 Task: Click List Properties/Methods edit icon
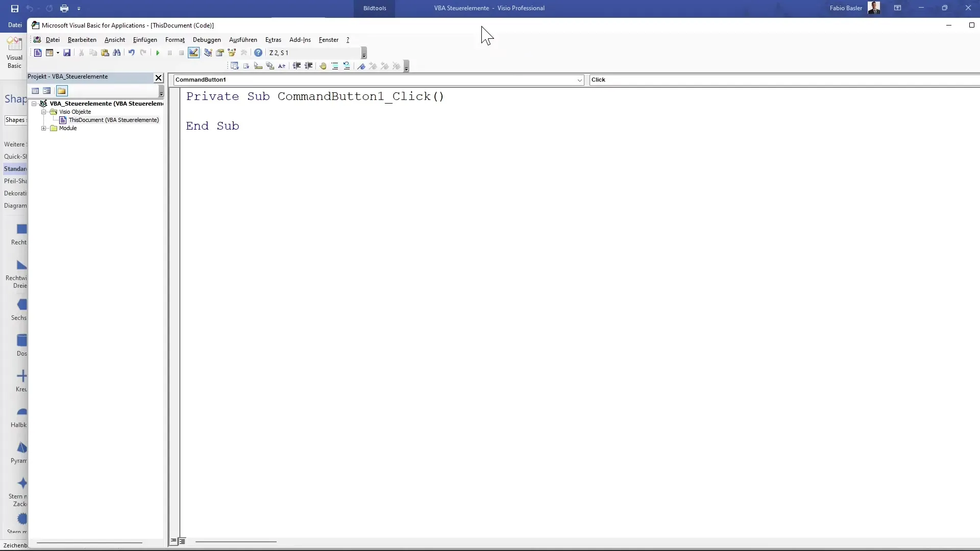234,66
